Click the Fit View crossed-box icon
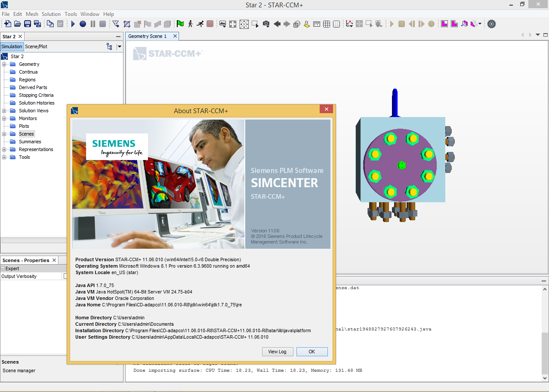 click(244, 24)
